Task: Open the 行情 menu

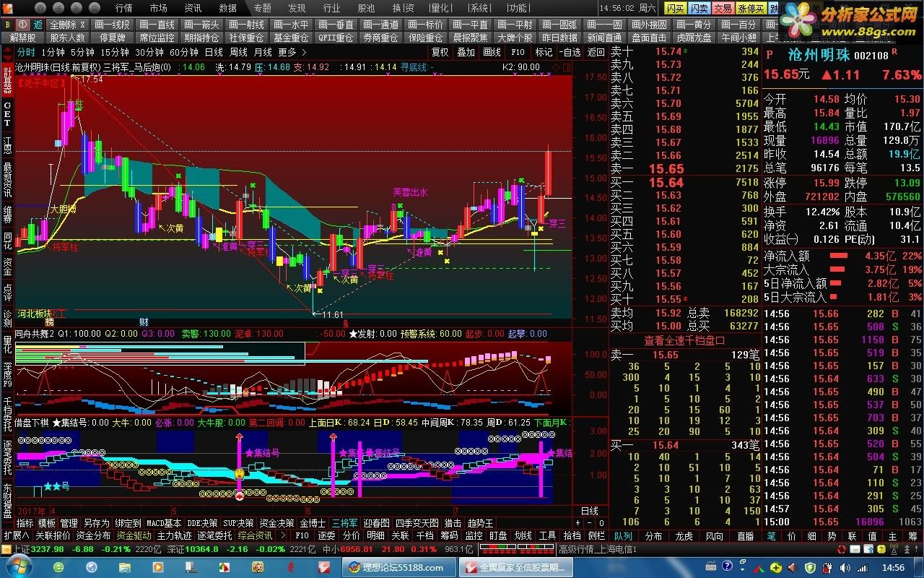Action: click(x=124, y=8)
